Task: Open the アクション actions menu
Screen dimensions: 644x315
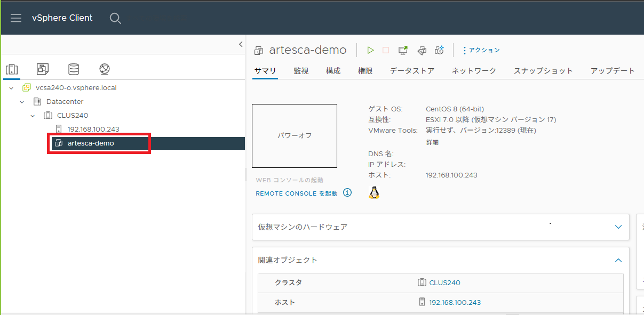Action: (x=481, y=50)
